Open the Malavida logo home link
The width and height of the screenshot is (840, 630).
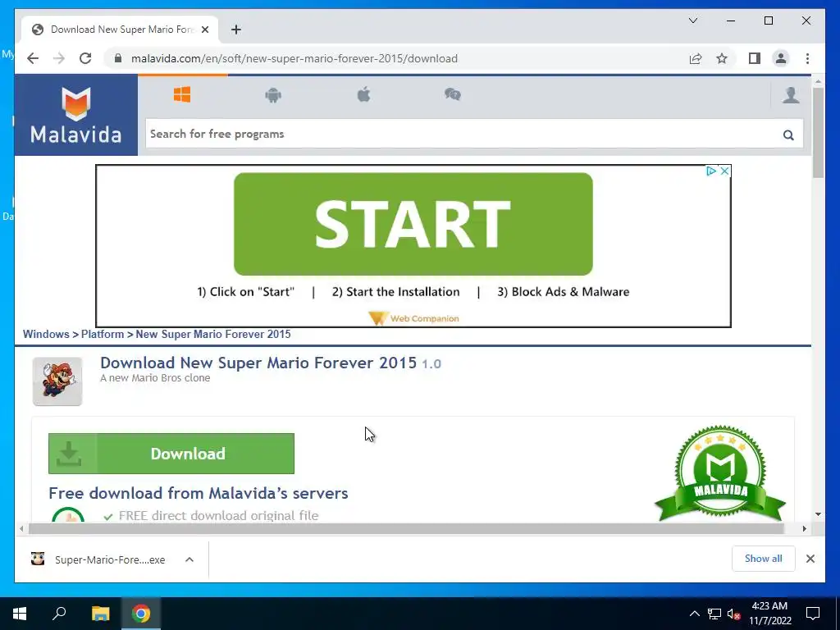coord(76,115)
